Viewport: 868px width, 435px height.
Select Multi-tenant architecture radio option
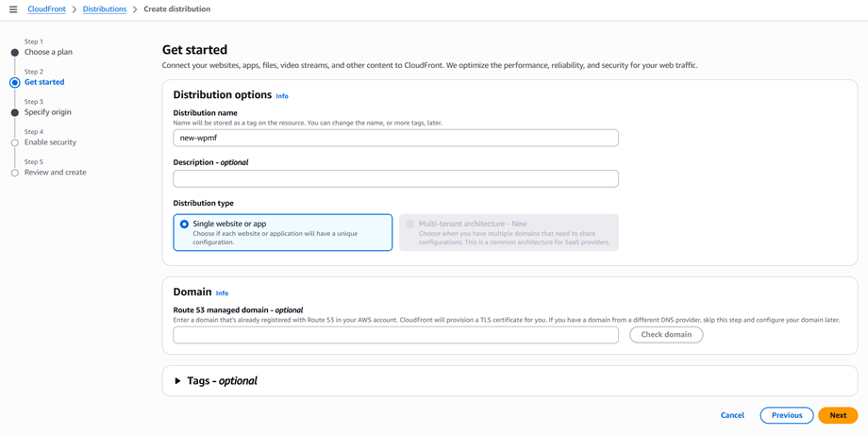coord(410,225)
